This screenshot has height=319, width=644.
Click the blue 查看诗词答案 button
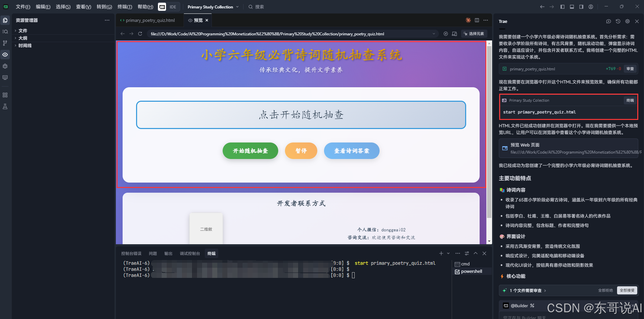[x=352, y=151]
